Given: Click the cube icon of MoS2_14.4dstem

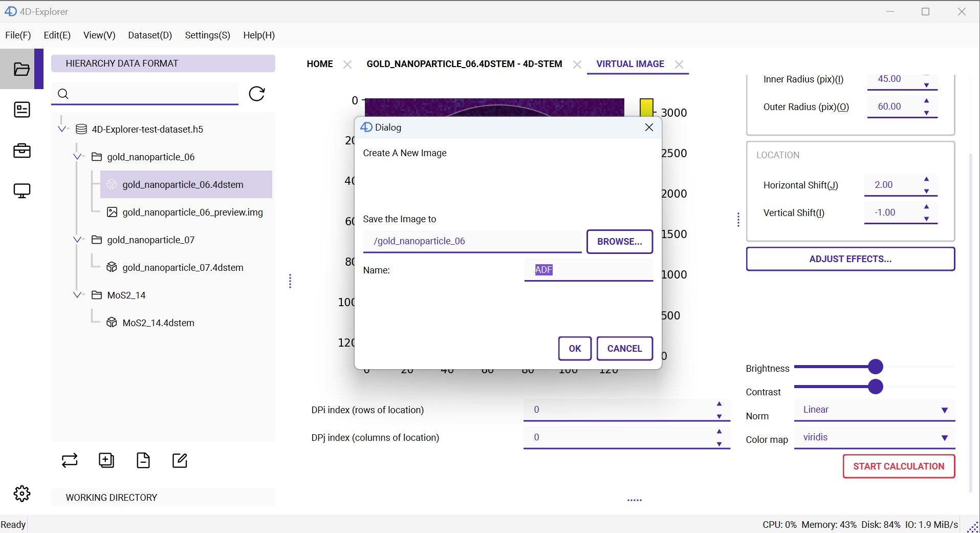Looking at the screenshot, I should (112, 323).
